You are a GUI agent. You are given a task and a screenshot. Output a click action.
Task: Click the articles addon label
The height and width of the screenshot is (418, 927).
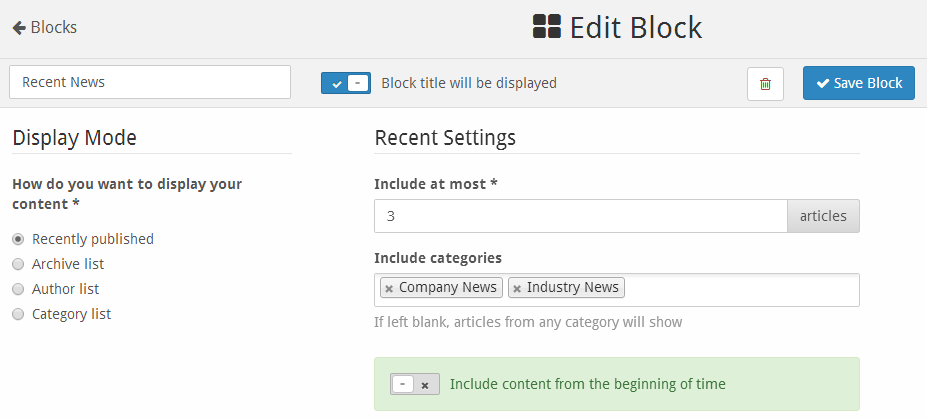(x=823, y=216)
